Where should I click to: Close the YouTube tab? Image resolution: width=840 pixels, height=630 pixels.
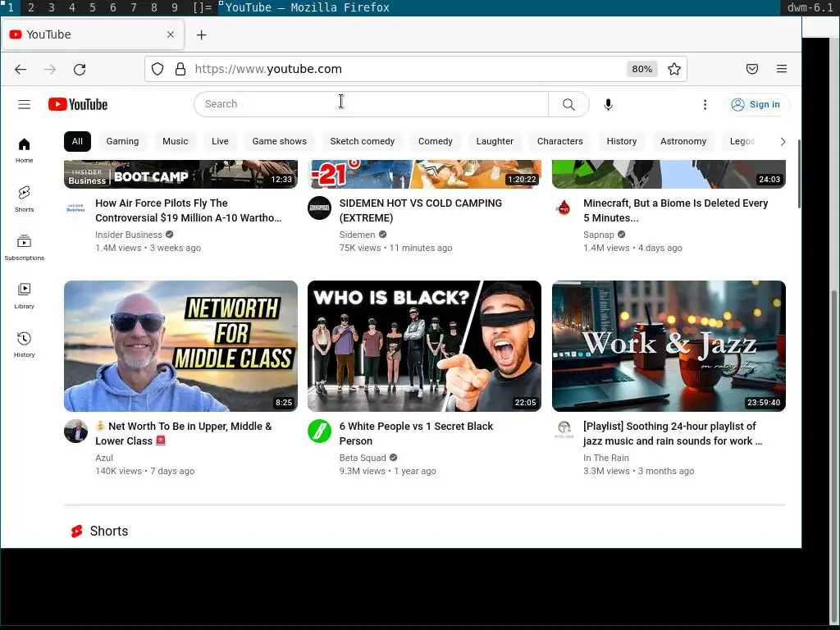tap(171, 34)
